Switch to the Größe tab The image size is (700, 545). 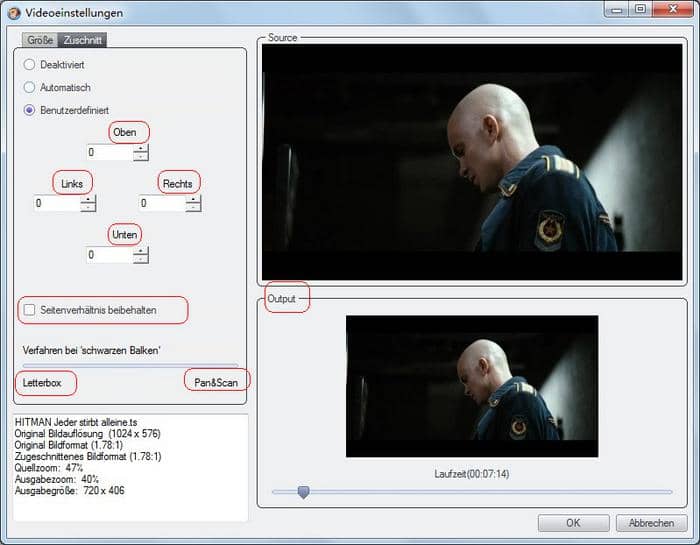click(x=40, y=40)
